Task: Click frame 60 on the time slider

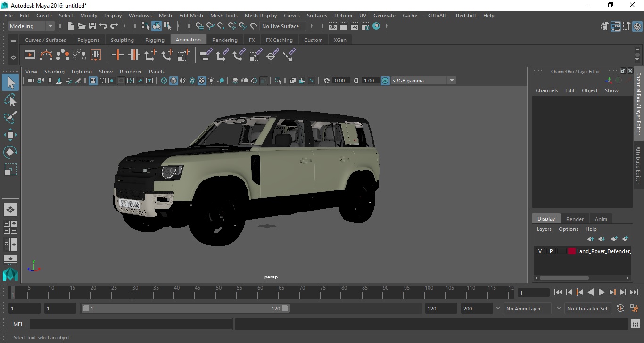Action: pos(260,292)
